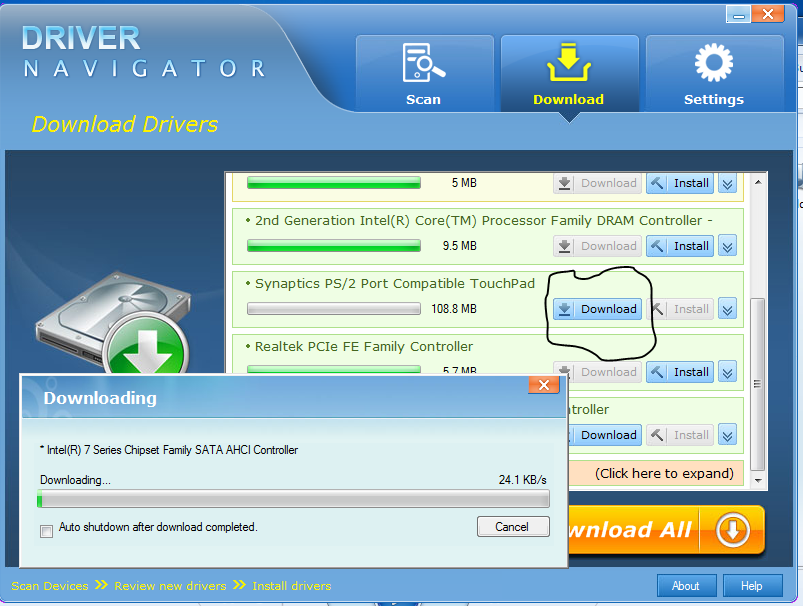
Task: Select 'Realtek PCIe FE Family Controller' text
Action: coord(364,346)
